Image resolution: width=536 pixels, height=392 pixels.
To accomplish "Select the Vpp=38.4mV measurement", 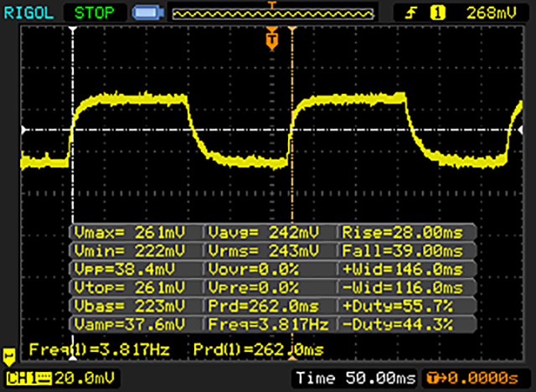I will (125, 270).
